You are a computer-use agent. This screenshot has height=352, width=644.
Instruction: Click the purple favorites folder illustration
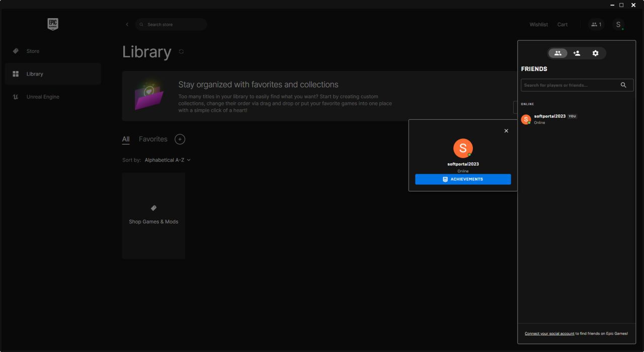pyautogui.click(x=149, y=95)
